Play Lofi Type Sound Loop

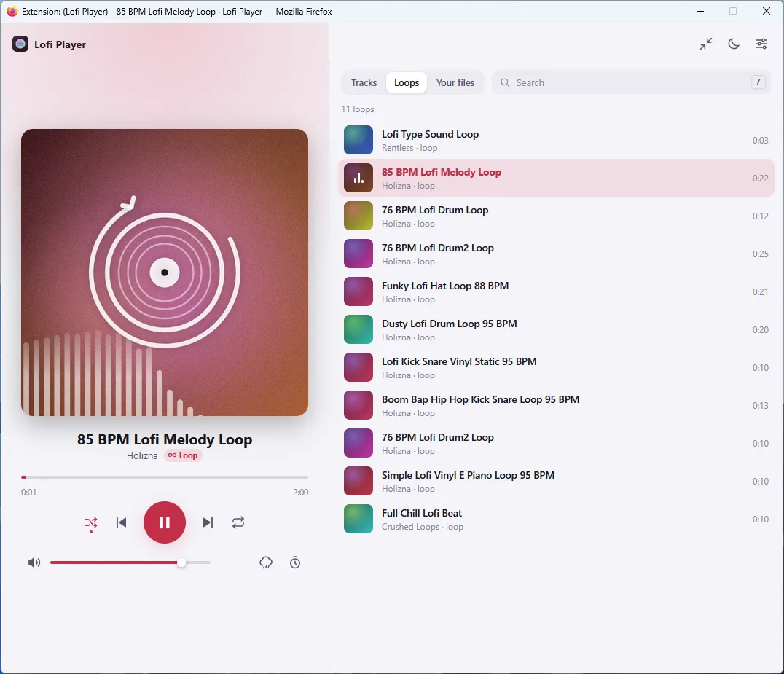[556, 140]
